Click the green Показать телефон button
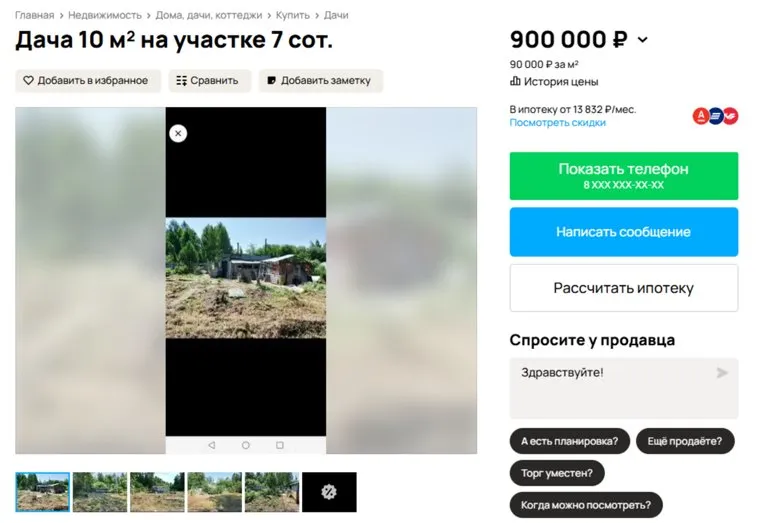 [x=623, y=176]
